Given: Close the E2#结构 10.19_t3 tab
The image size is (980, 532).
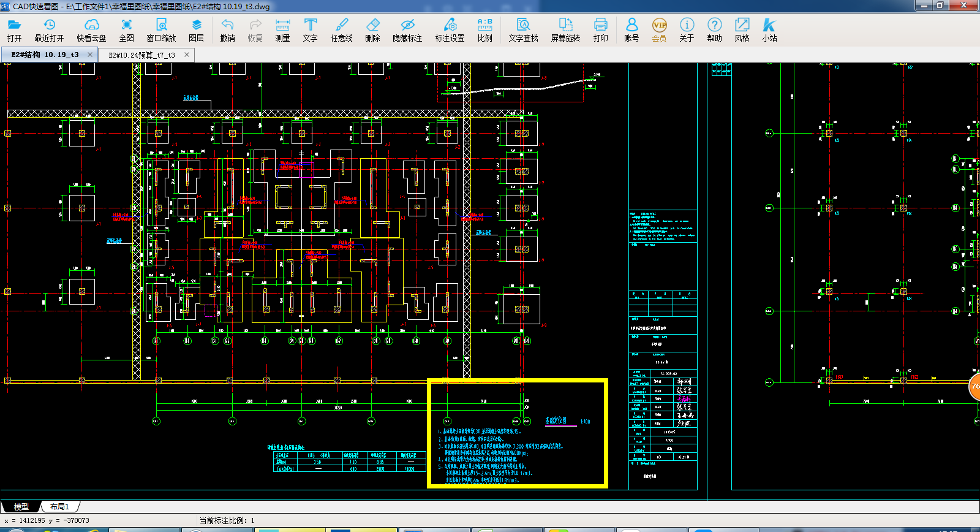Looking at the screenshot, I should (x=90, y=55).
